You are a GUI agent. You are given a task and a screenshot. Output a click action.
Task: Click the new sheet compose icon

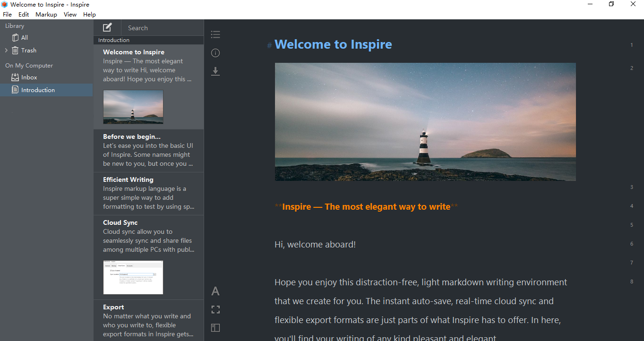(107, 27)
